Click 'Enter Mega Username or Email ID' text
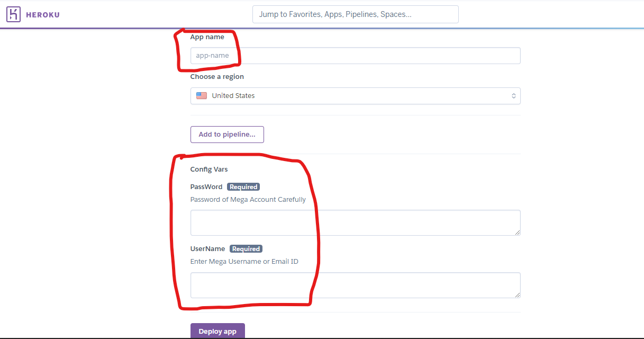This screenshot has height=339, width=644. (244, 262)
